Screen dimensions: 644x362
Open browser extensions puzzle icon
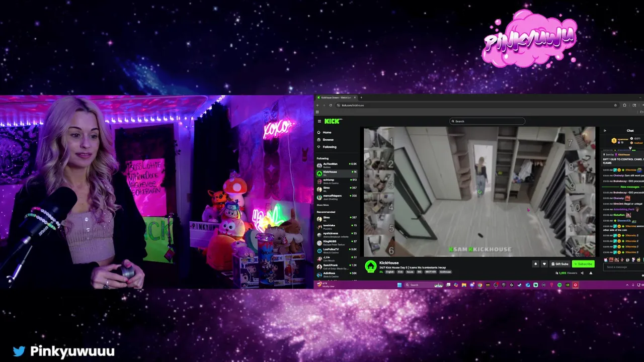624,105
